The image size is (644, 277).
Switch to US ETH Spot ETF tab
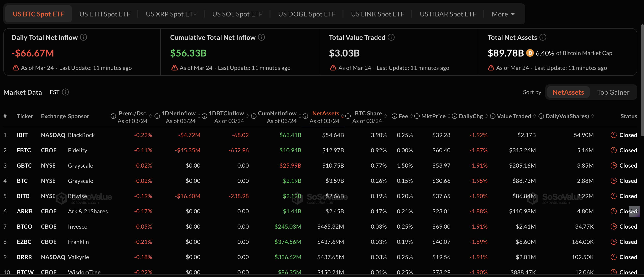click(x=105, y=14)
